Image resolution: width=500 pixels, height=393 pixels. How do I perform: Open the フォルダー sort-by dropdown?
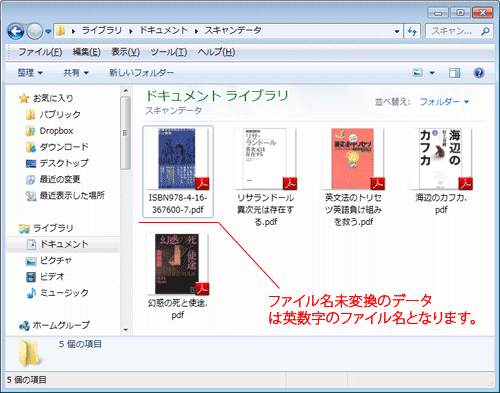(444, 102)
